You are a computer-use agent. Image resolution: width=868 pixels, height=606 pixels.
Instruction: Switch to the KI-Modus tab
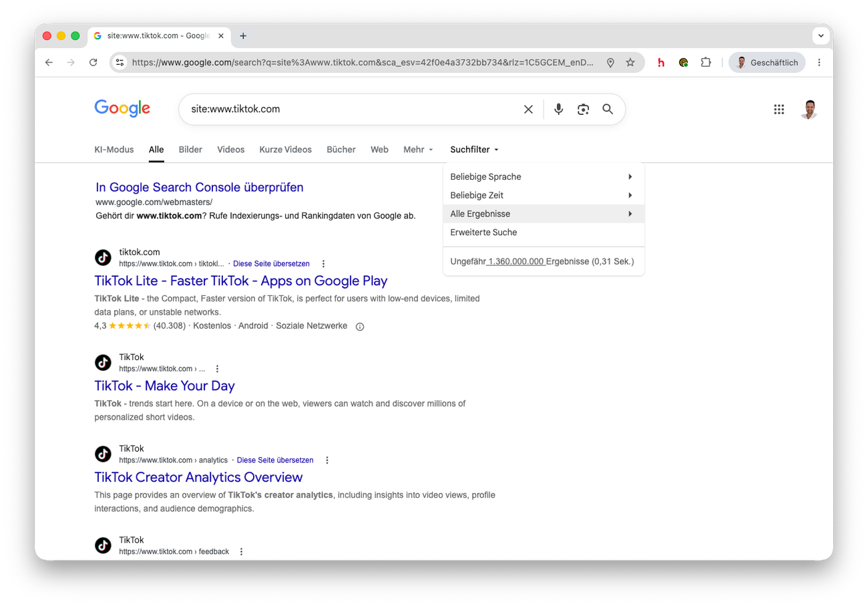pos(114,150)
